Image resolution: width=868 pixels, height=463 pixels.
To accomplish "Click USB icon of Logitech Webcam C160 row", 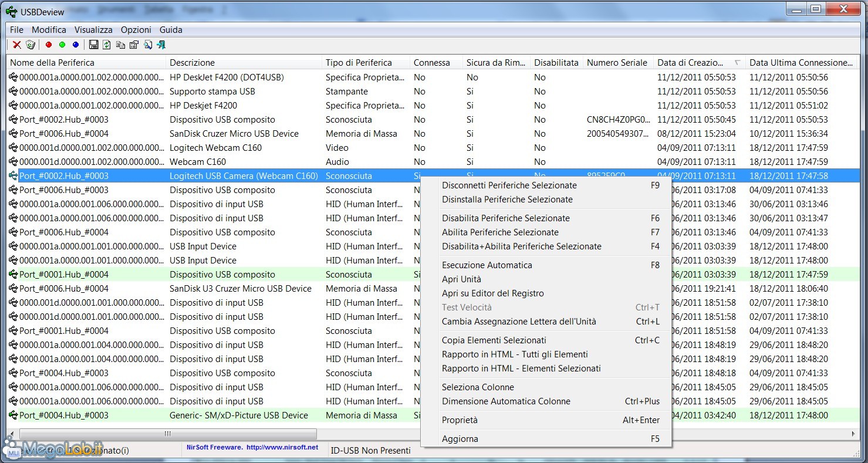I will click(x=13, y=148).
